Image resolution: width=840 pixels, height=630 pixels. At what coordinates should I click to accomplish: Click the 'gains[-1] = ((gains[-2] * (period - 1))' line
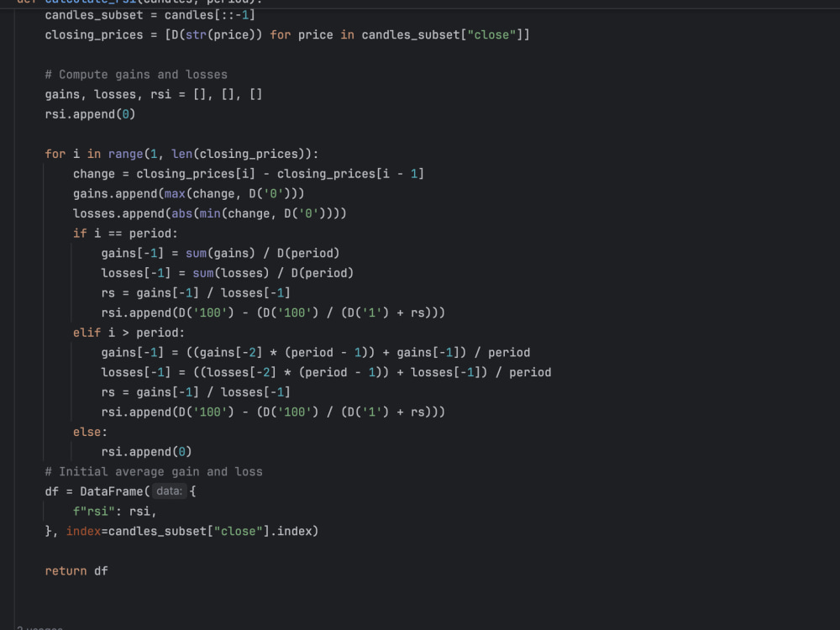(x=316, y=353)
